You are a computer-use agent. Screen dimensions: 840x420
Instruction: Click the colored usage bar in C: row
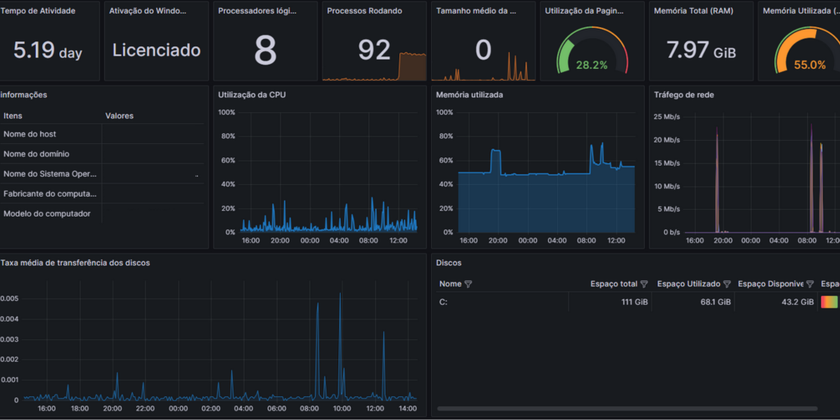pyautogui.click(x=829, y=302)
